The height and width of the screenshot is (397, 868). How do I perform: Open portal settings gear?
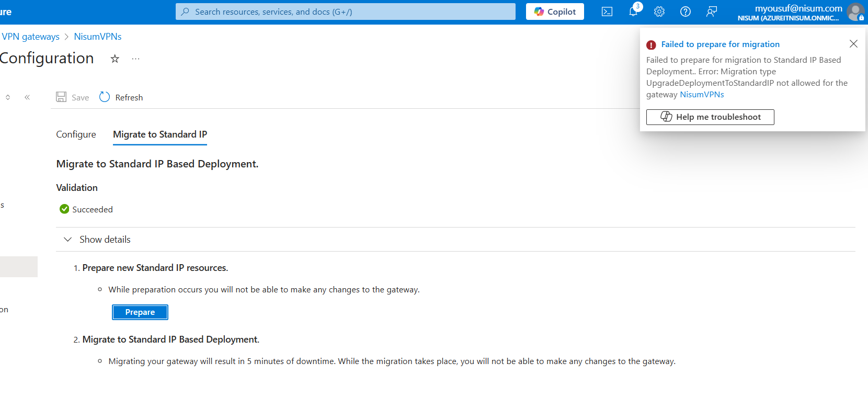[659, 12]
